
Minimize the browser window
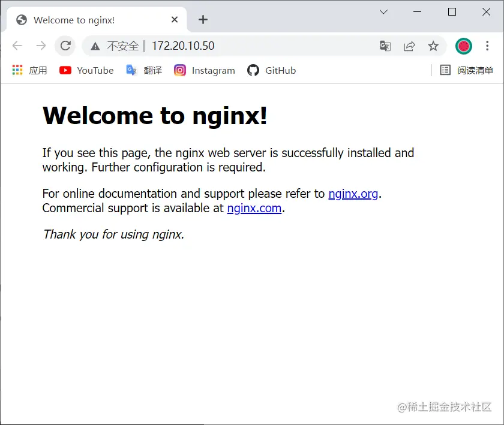pyautogui.click(x=417, y=12)
